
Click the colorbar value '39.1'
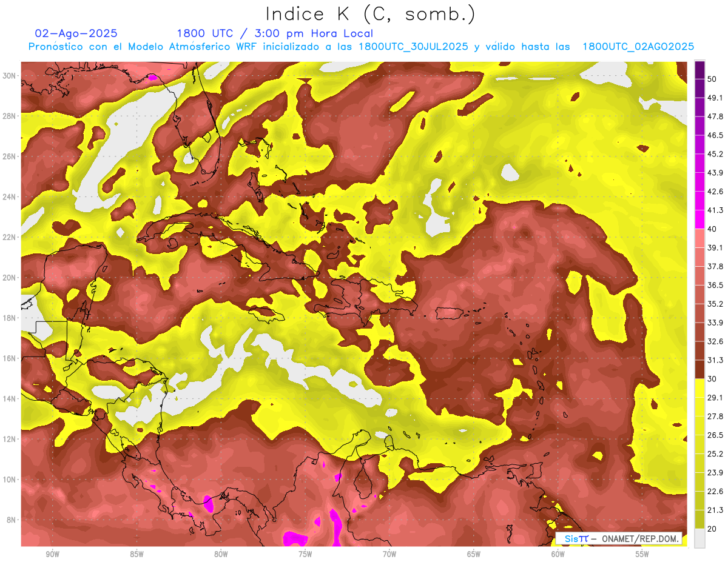(715, 247)
